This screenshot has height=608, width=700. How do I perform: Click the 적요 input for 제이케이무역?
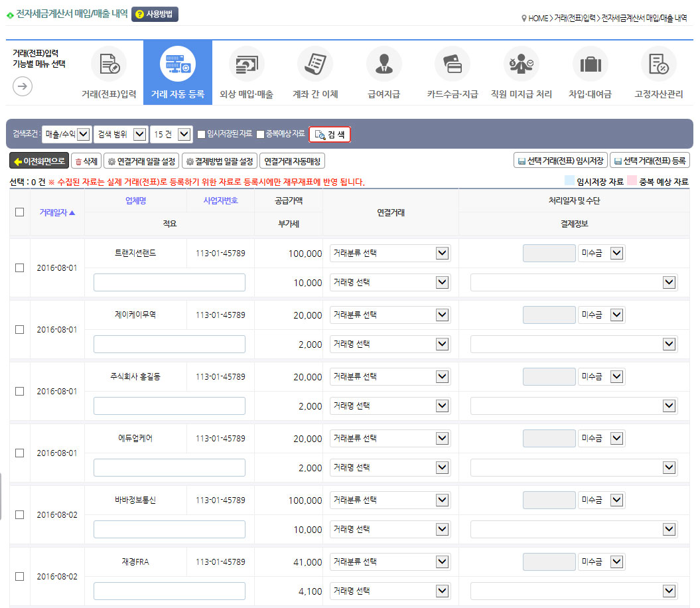(x=169, y=344)
